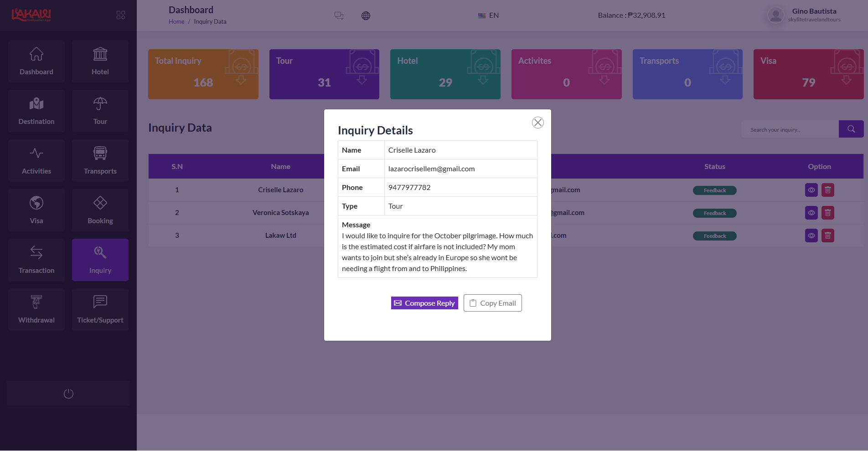This screenshot has width=868, height=451.
Task: Open Ticket/Support in sidebar
Action: click(100, 309)
